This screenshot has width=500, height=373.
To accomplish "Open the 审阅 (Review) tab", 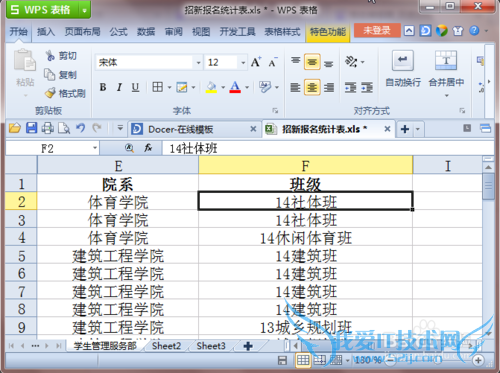I will tap(174, 32).
